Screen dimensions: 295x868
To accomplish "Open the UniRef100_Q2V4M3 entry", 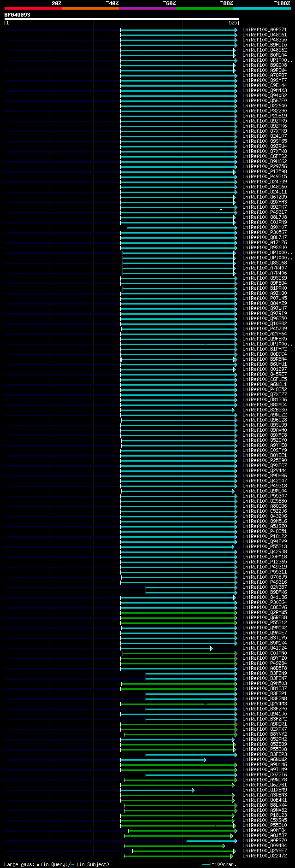I will (x=265, y=704).
